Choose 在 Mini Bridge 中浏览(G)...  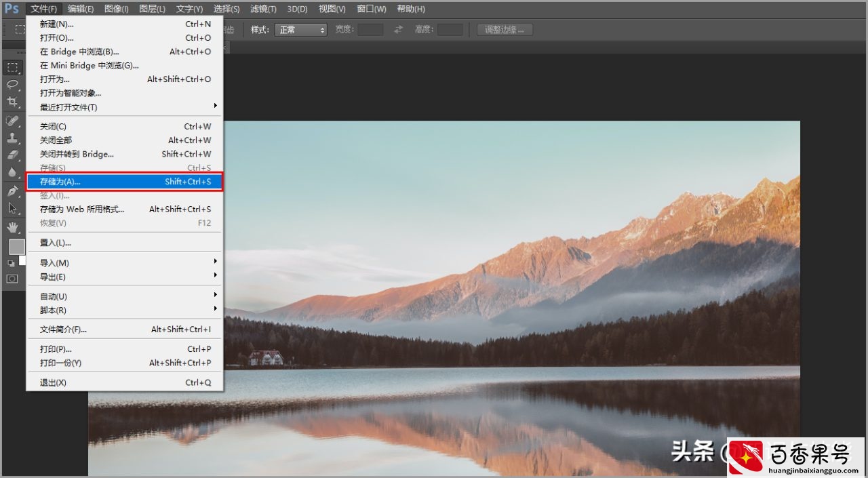point(124,66)
